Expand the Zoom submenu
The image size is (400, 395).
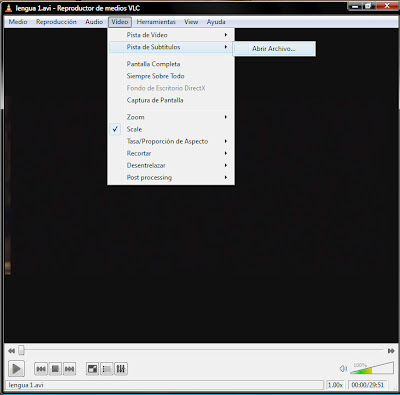pos(171,117)
